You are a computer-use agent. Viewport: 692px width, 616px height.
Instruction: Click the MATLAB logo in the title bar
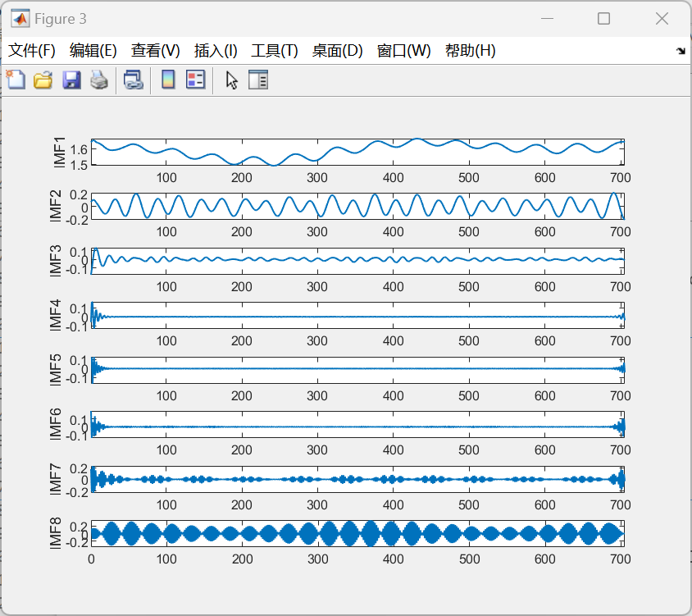20,18
